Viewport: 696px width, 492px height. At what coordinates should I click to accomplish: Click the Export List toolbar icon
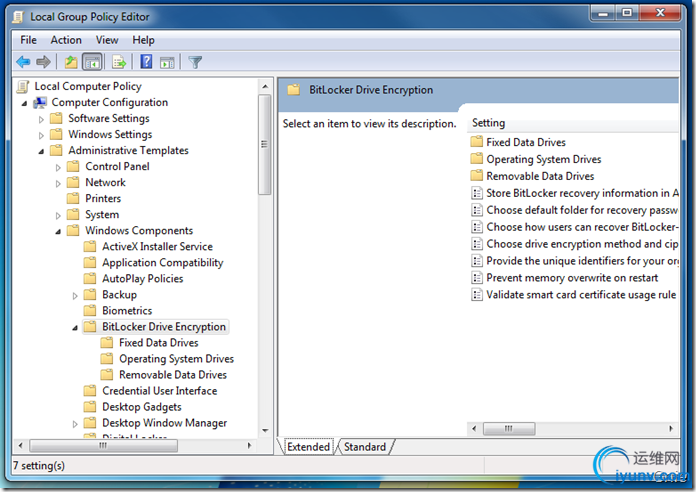click(119, 62)
